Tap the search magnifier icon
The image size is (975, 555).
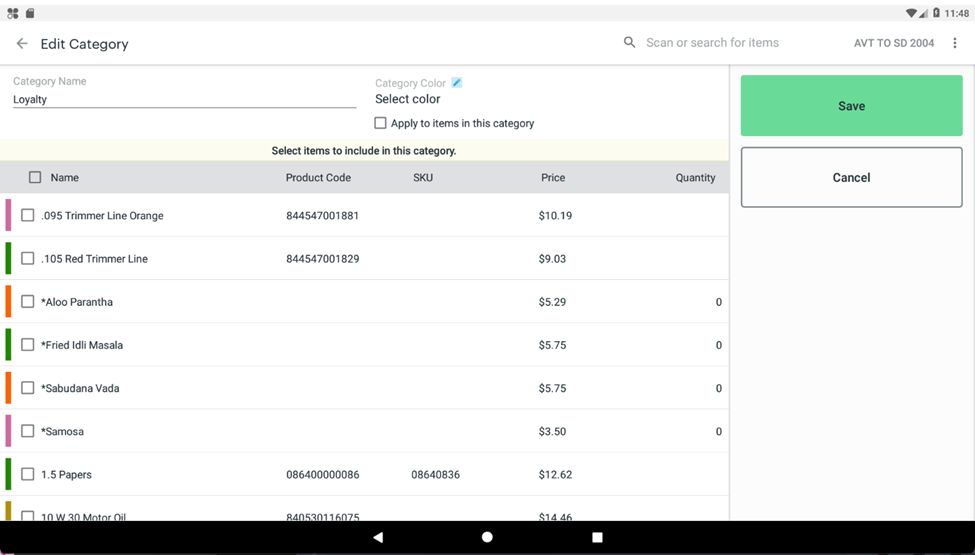[x=629, y=42]
